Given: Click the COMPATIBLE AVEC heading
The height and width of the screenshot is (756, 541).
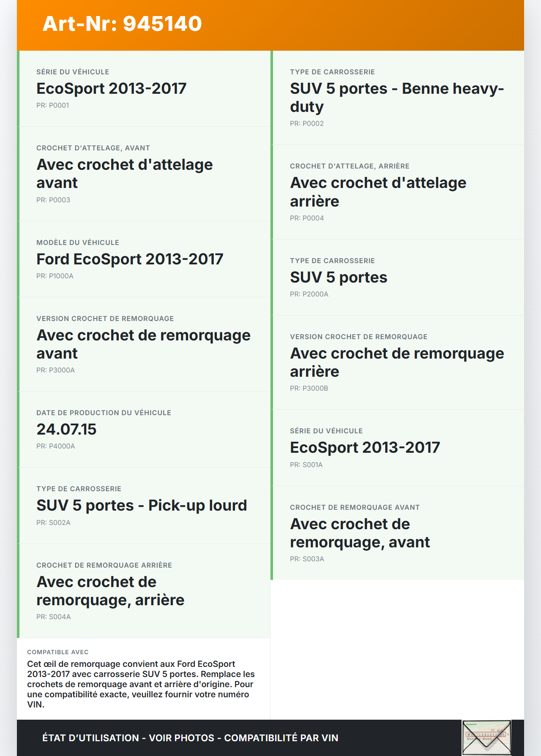Looking at the screenshot, I should (58, 652).
